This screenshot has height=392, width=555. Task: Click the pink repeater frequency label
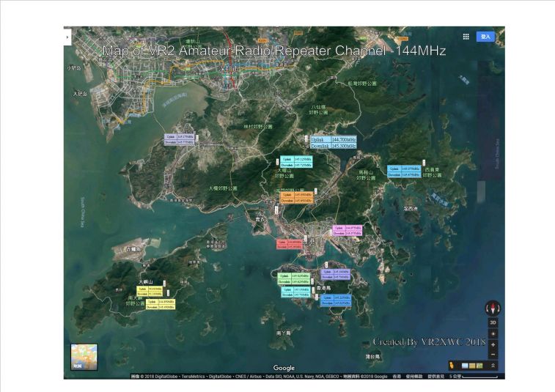(x=346, y=230)
